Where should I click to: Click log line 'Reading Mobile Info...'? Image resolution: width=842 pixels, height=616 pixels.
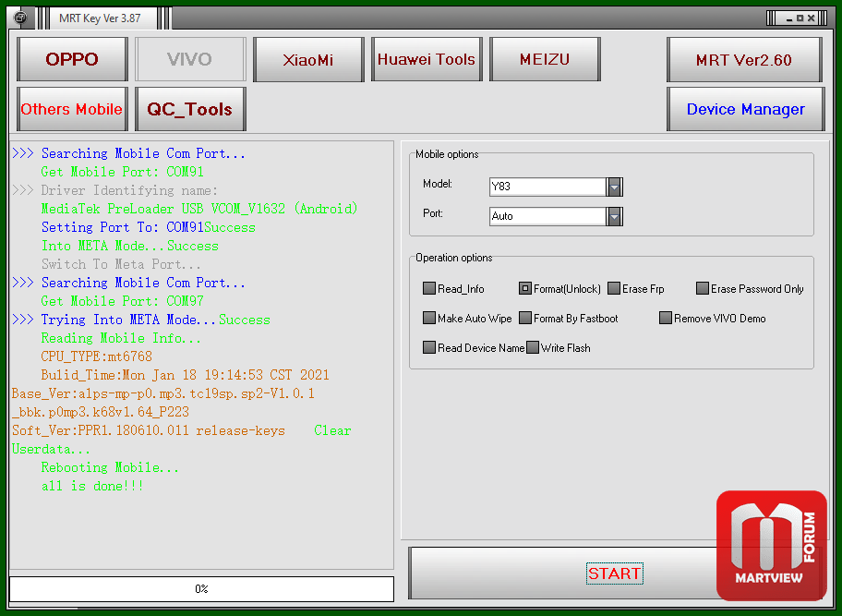(x=121, y=338)
